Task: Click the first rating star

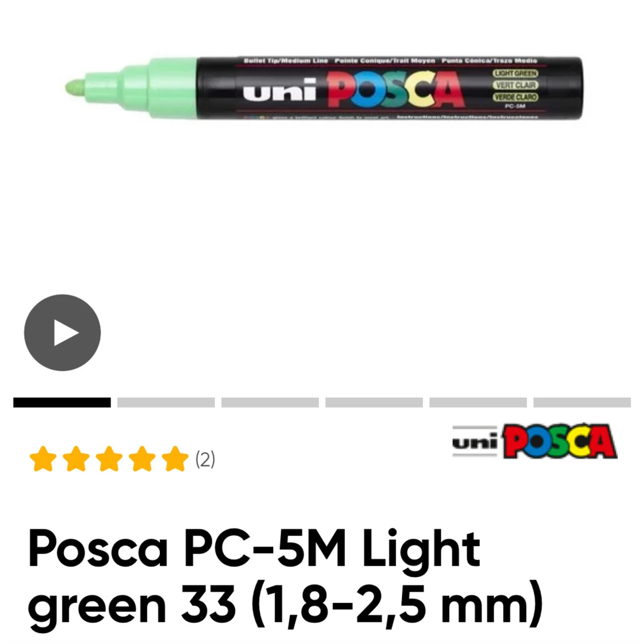Action: point(43,459)
